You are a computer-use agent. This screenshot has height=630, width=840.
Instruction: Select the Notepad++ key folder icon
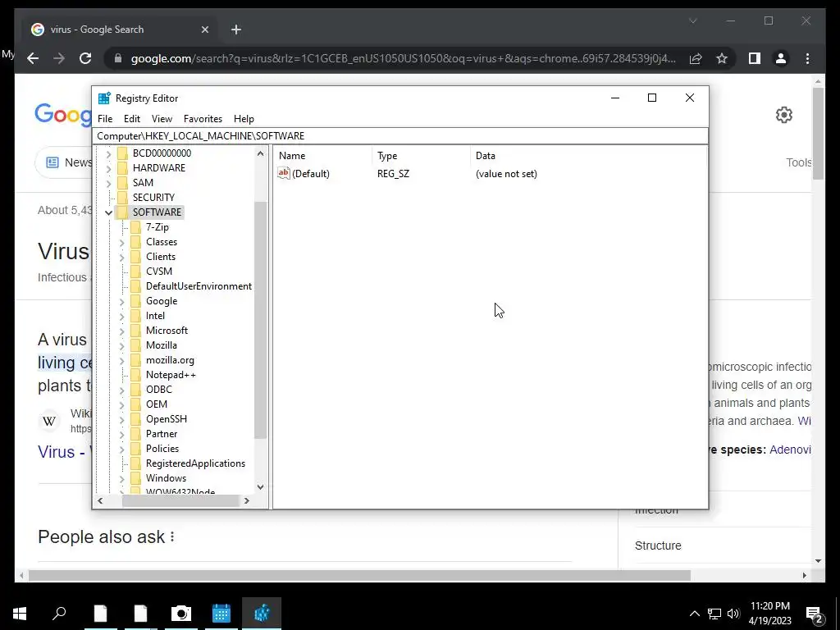135,375
